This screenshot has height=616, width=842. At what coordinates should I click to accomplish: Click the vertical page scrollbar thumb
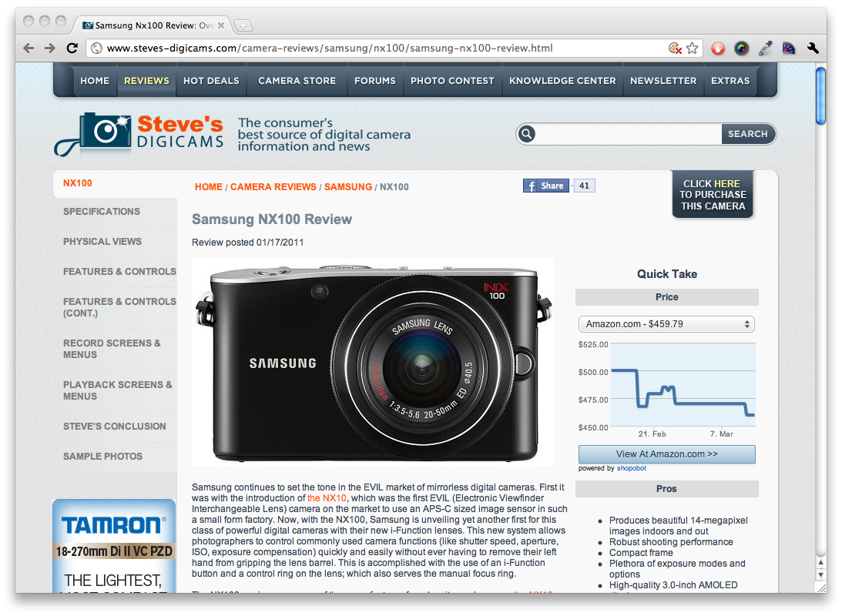[820, 96]
